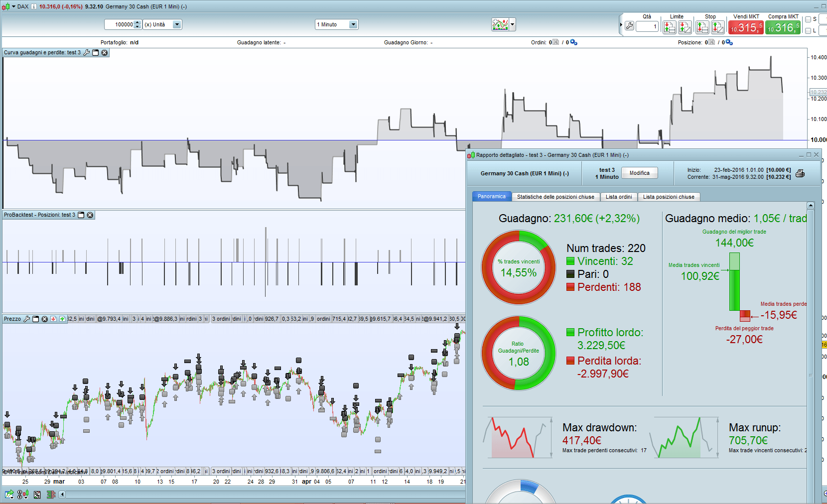This screenshot has height=504, width=827.
Task: Click the dark Pari legend swatch
Action: (x=570, y=274)
